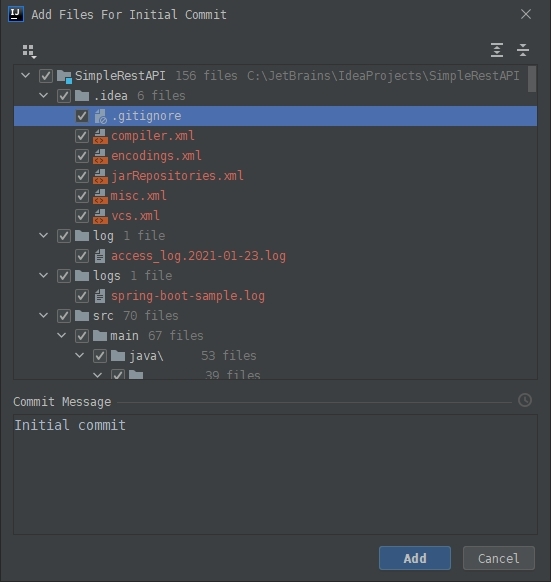Viewport: 551px width, 582px height.
Task: Close the Add Files dialog
Action: (x=526, y=14)
